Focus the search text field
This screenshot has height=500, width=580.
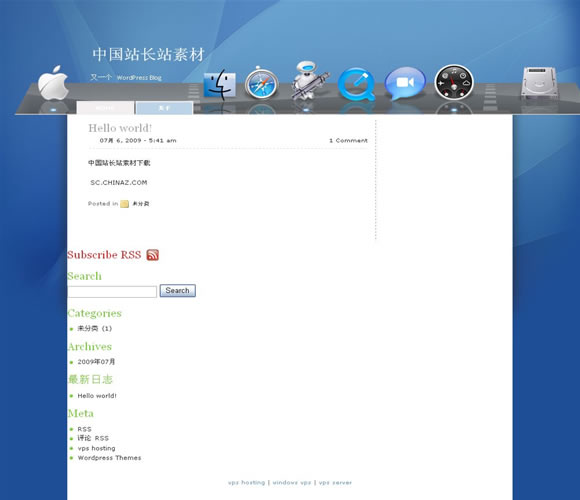(112, 291)
